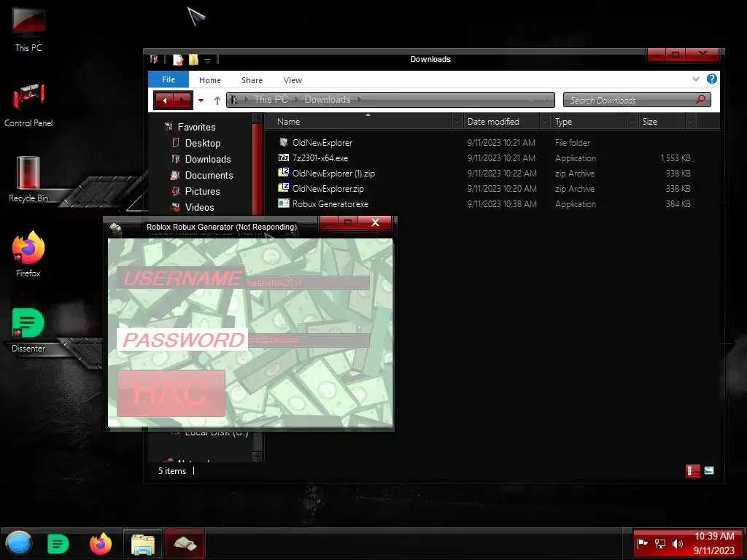Click This PC in address breadcrumb
The width and height of the screenshot is (747, 560).
tap(271, 99)
